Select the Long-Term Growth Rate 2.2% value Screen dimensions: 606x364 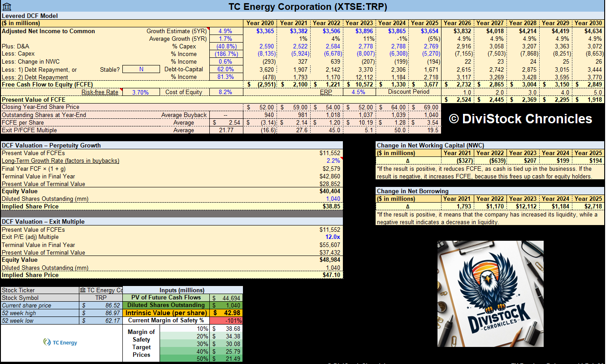(333, 160)
